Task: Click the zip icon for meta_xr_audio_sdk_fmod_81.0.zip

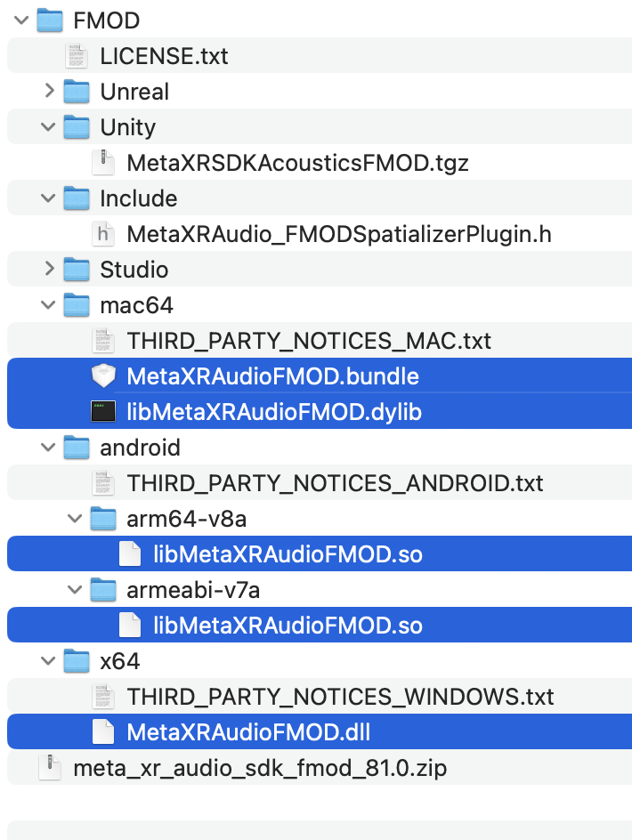Action: 51,768
